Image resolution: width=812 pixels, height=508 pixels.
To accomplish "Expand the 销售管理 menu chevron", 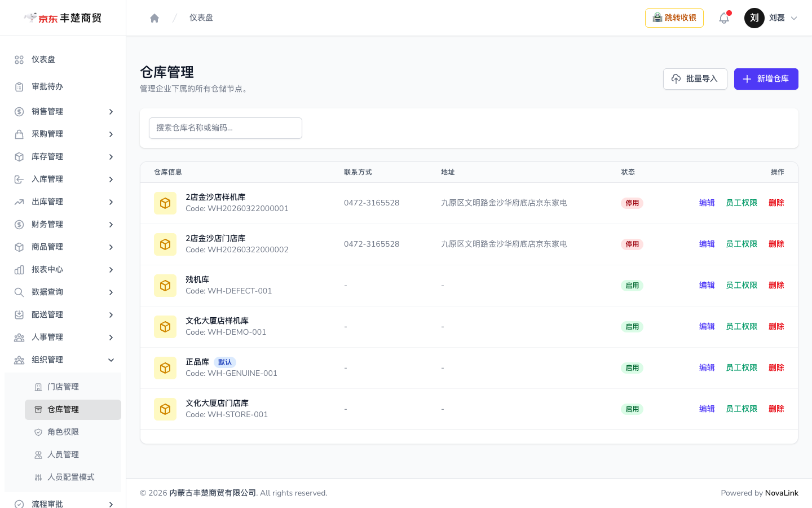I will tap(111, 112).
